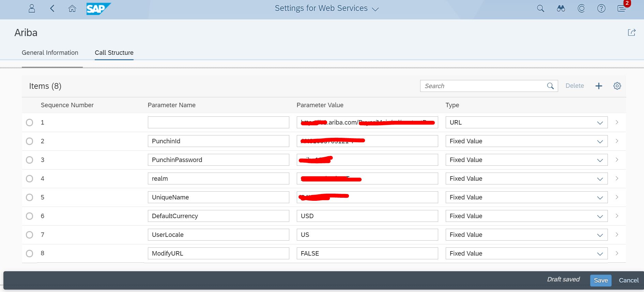The width and height of the screenshot is (644, 292).
Task: Click the Save button
Action: [x=601, y=280]
